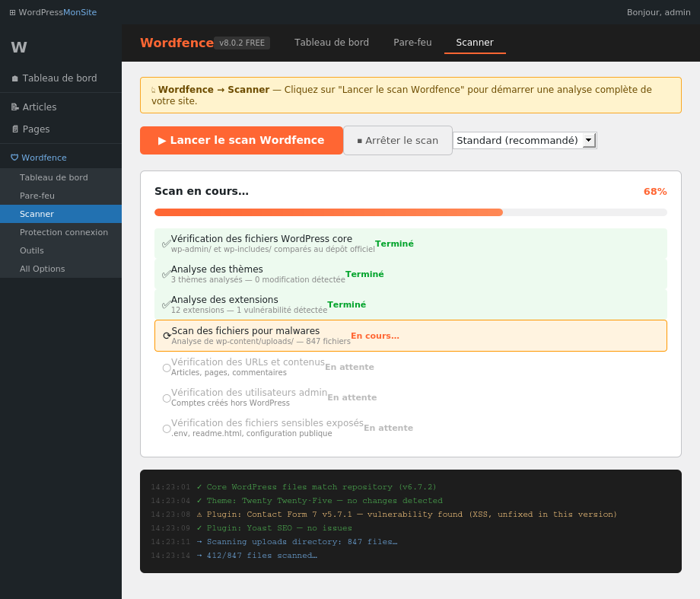Screen dimensions: 700x599
Task: Click En attente status for utilisateurs admin
Action: point(352,397)
